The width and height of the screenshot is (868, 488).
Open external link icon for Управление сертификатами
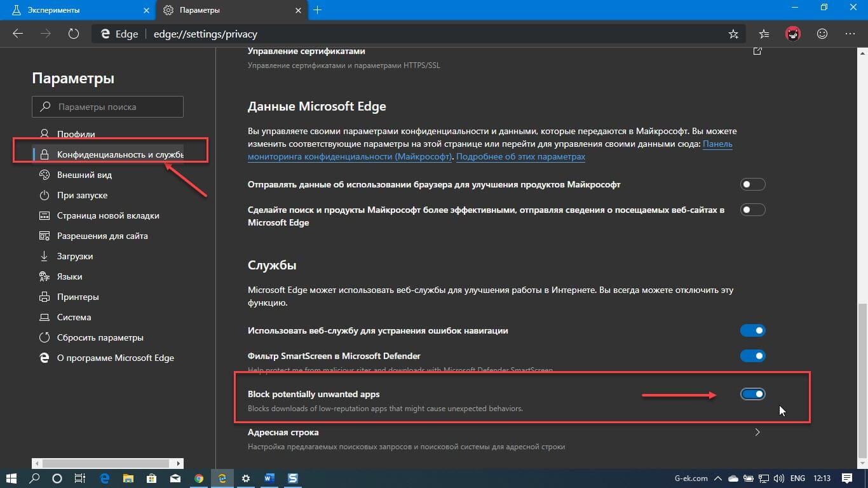757,51
